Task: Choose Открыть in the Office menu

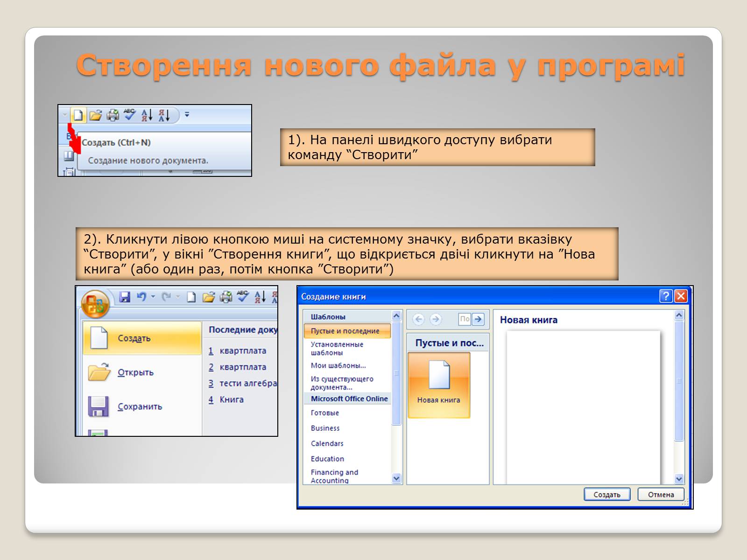Action: tap(142, 372)
